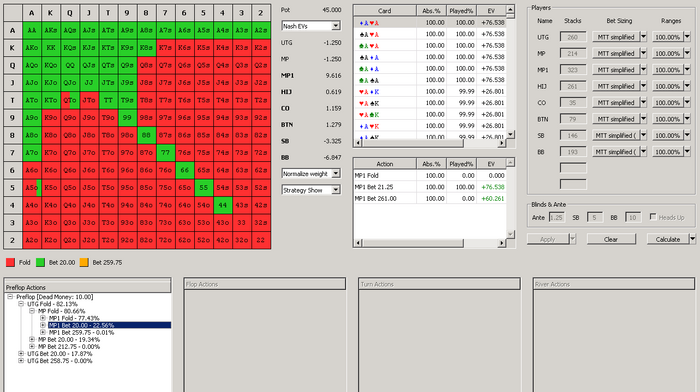Select MP1 Bet 20.00 - 22.56% tree row
This screenshot has width=700, height=392.
click(x=109, y=325)
